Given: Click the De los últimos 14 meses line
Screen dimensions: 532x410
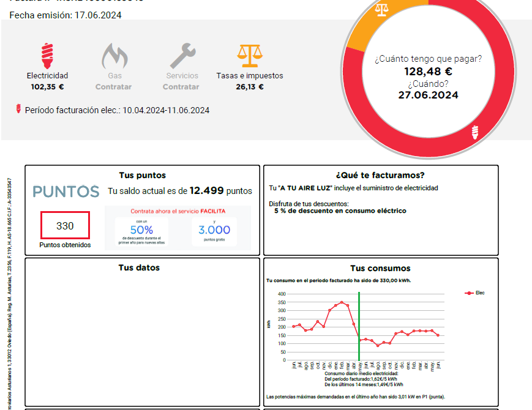Looking at the screenshot, I should [x=364, y=384].
